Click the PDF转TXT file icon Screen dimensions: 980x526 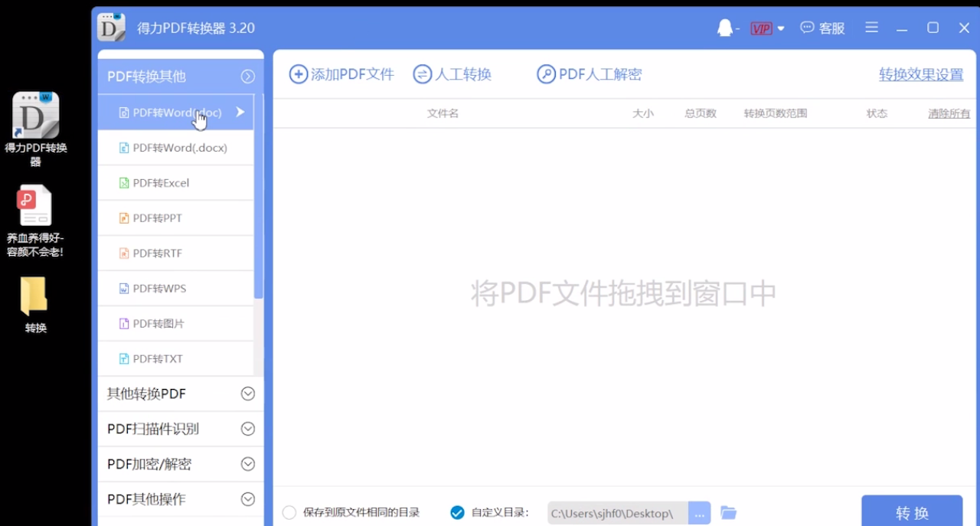124,359
